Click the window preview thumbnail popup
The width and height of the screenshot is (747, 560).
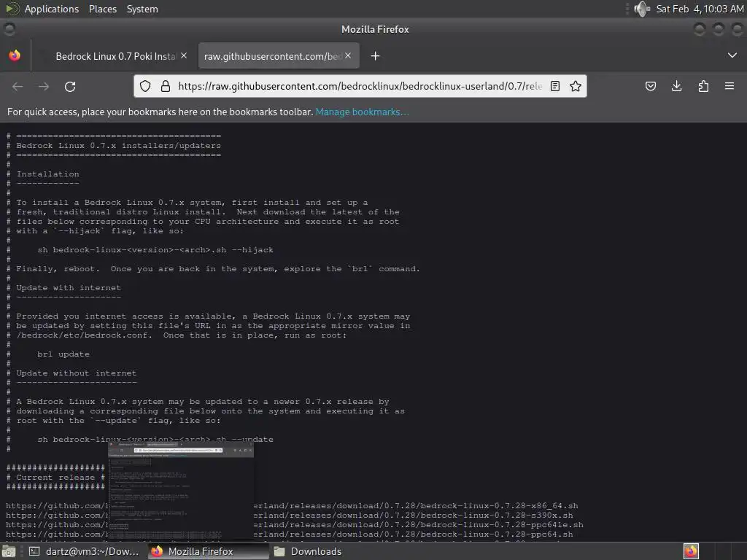(x=181, y=491)
